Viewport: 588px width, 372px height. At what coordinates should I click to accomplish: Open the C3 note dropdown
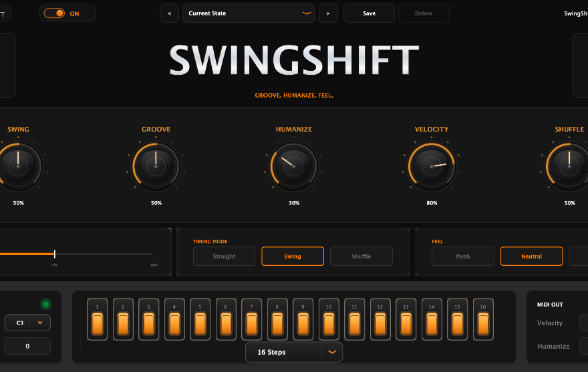pyautogui.click(x=27, y=323)
